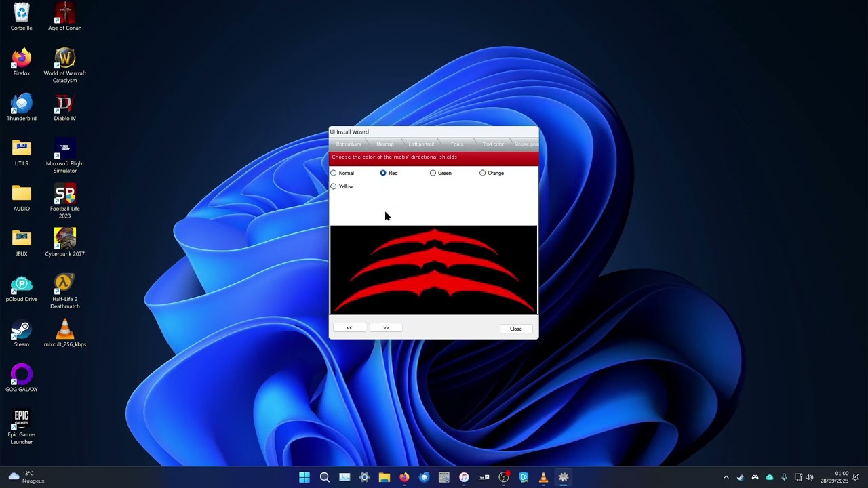Open the weather widget showing 13°C
Viewport: 868px width, 488px height.
pos(26,477)
